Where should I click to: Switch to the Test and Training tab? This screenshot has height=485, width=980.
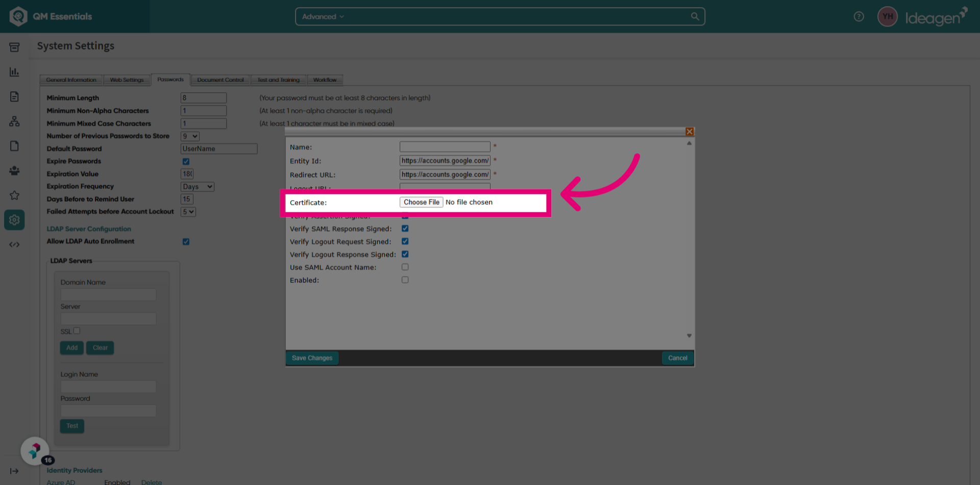[278, 80]
